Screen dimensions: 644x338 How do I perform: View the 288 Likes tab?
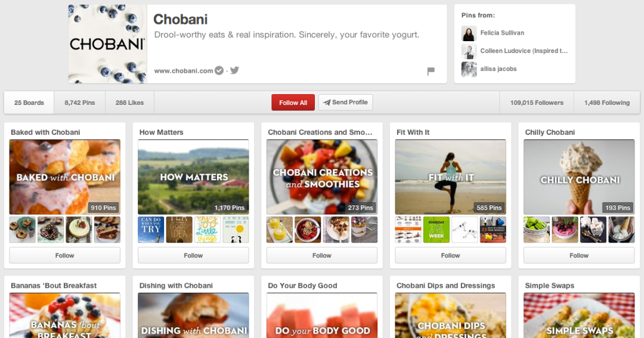pyautogui.click(x=130, y=103)
